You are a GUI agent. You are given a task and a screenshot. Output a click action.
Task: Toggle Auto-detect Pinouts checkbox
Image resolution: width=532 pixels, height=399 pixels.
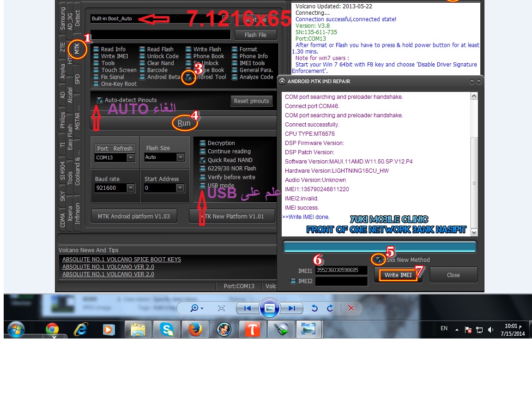point(99,100)
